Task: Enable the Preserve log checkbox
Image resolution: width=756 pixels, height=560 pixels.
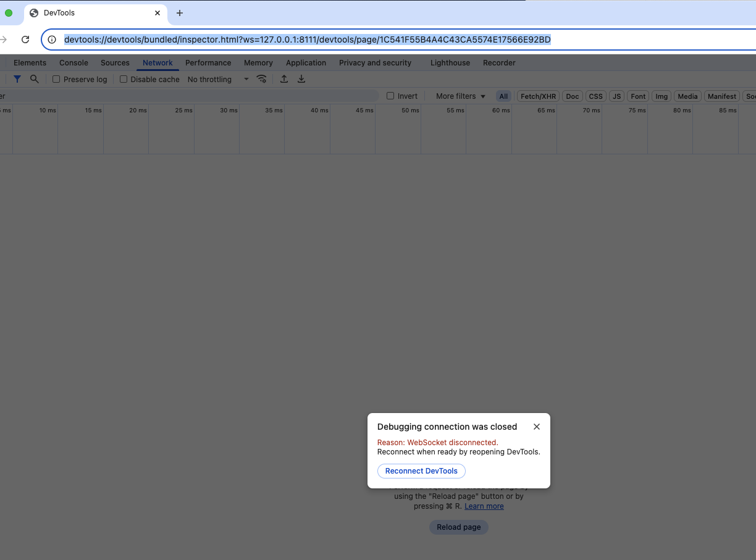Action: tap(56, 79)
